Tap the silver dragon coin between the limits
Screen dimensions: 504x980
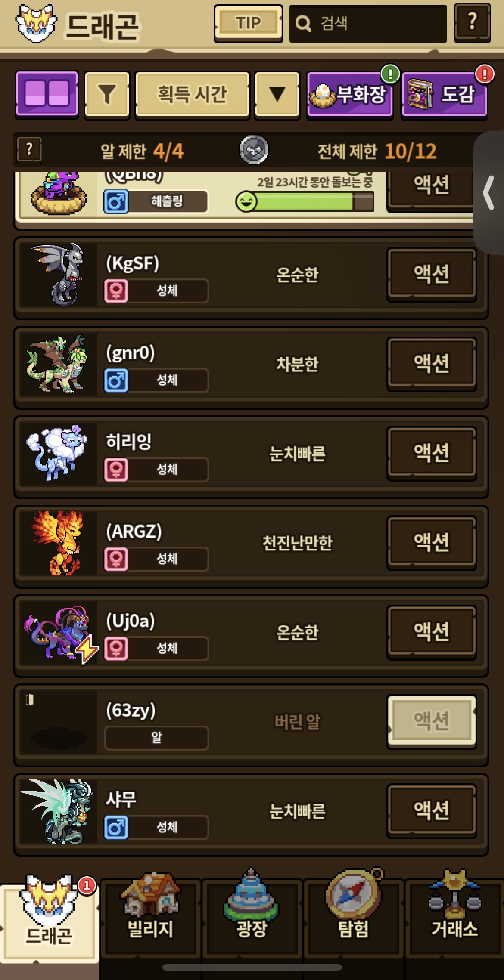[254, 150]
